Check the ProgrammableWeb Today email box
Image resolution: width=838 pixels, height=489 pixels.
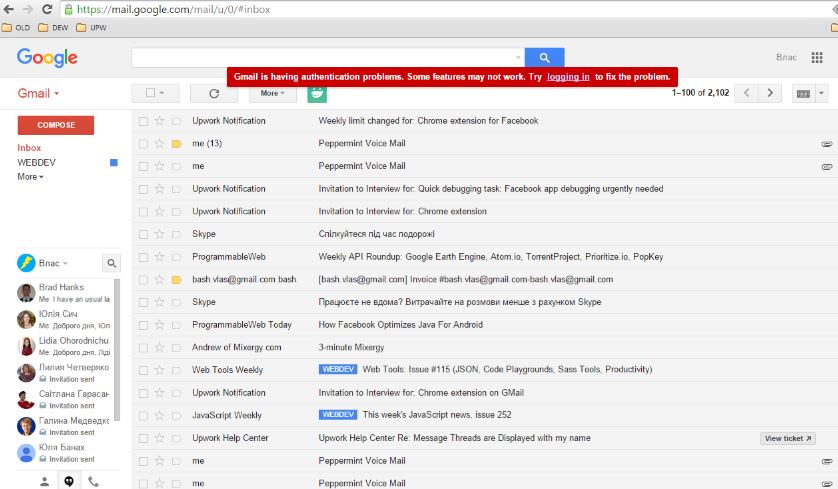[143, 325]
